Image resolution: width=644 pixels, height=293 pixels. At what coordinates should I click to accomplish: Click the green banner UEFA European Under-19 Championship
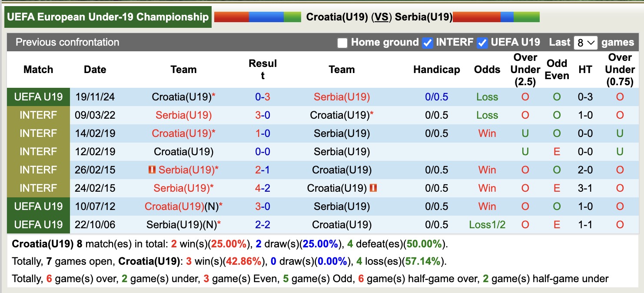[107, 17]
